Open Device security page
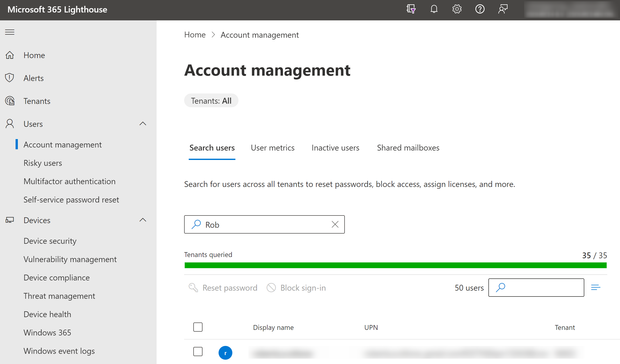The height and width of the screenshot is (364, 620). coord(50,241)
